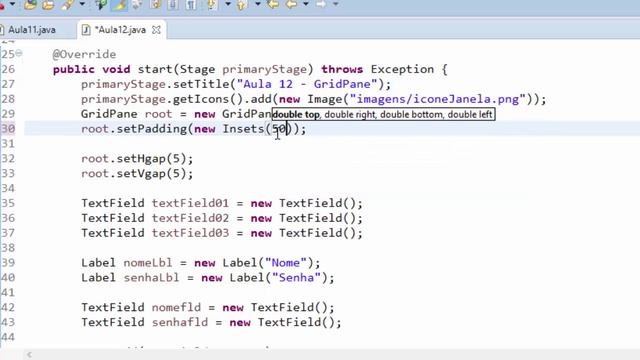The width and height of the screenshot is (640, 360).
Task: Click 'root.setVgap(5);' line
Action: (137, 173)
